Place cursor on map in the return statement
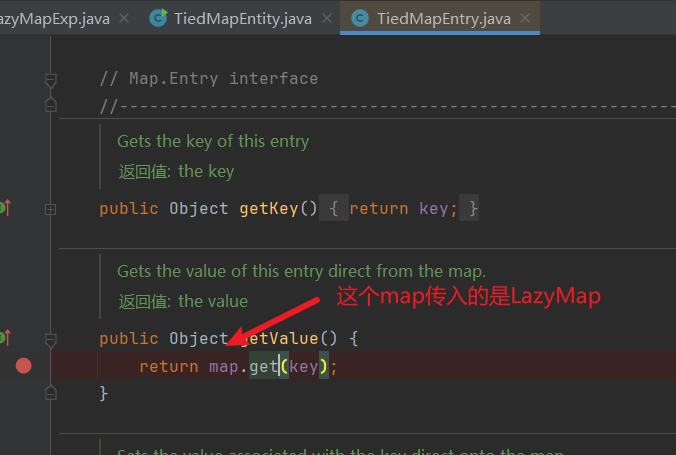This screenshot has width=676, height=455. (x=224, y=367)
